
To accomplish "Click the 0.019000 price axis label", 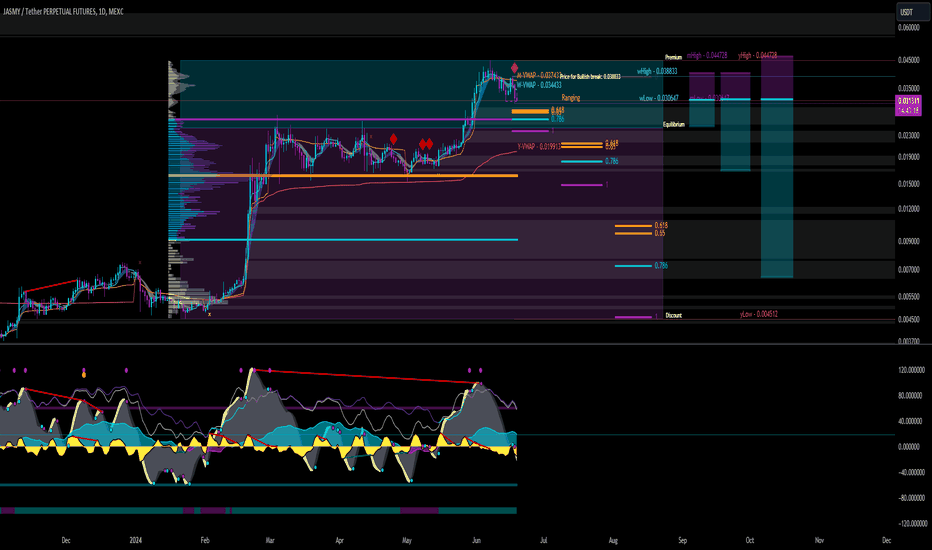I will [909, 157].
